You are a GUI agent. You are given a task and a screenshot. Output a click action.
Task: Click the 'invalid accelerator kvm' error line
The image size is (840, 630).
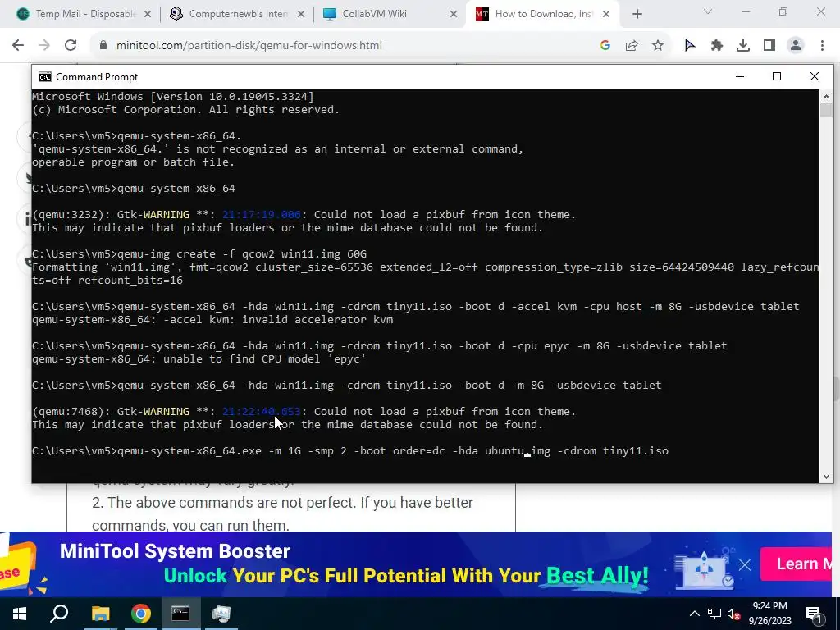(212, 320)
